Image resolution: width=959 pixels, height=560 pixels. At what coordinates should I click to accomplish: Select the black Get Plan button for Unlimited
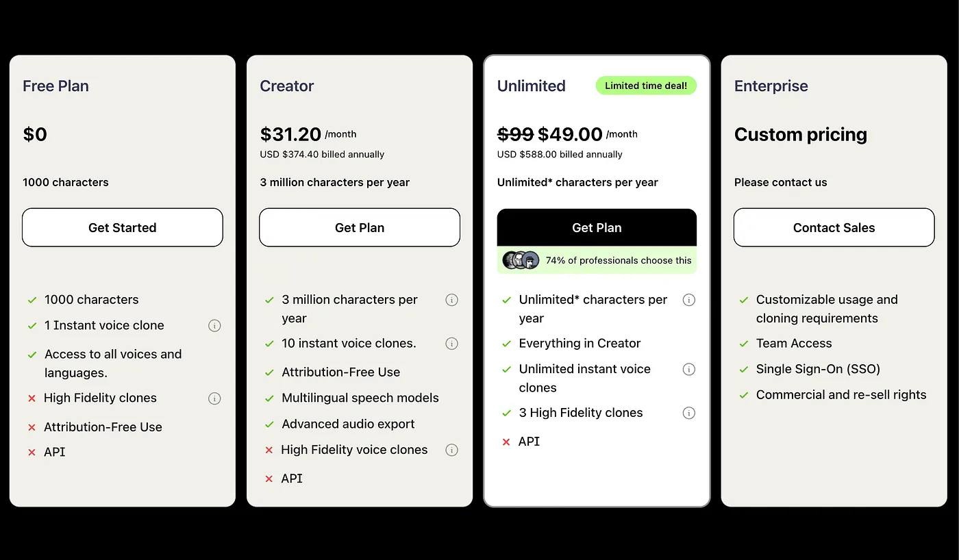[597, 227]
